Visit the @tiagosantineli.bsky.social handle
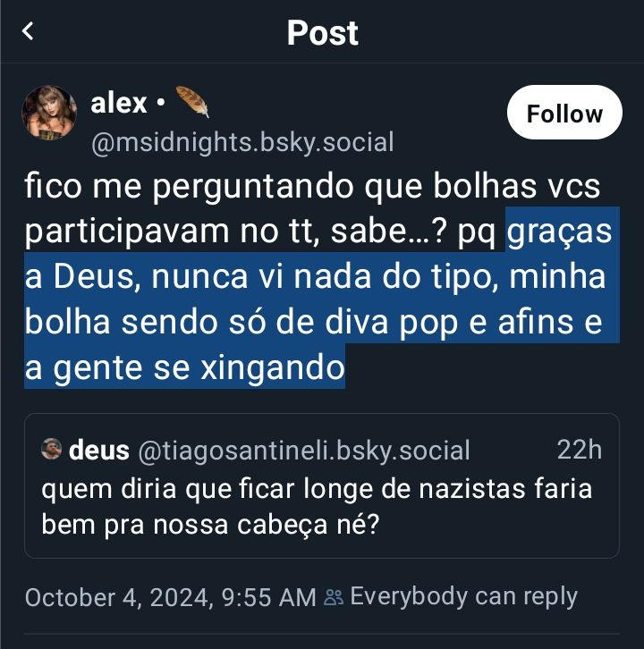Image resolution: width=644 pixels, height=649 pixels. (x=304, y=451)
